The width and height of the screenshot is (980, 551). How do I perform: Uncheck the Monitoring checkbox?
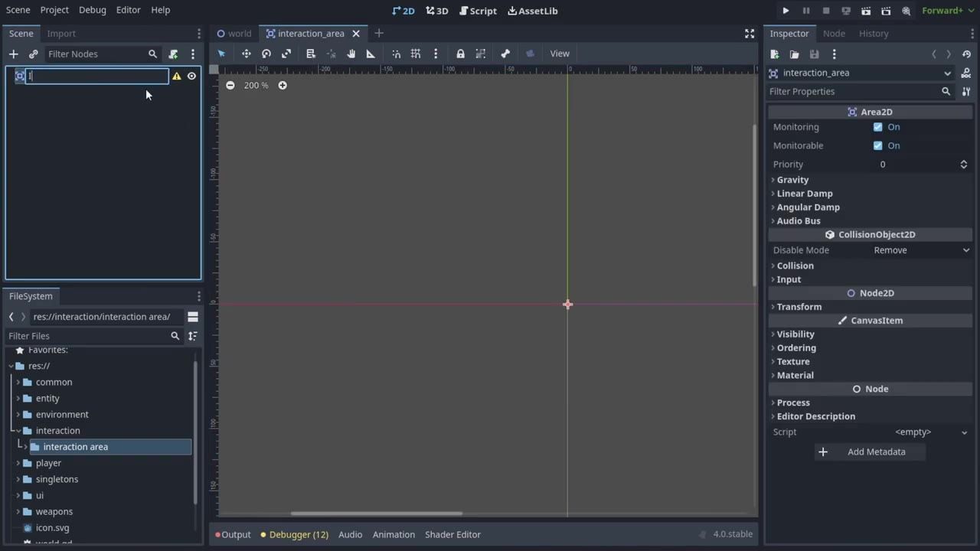pos(878,127)
